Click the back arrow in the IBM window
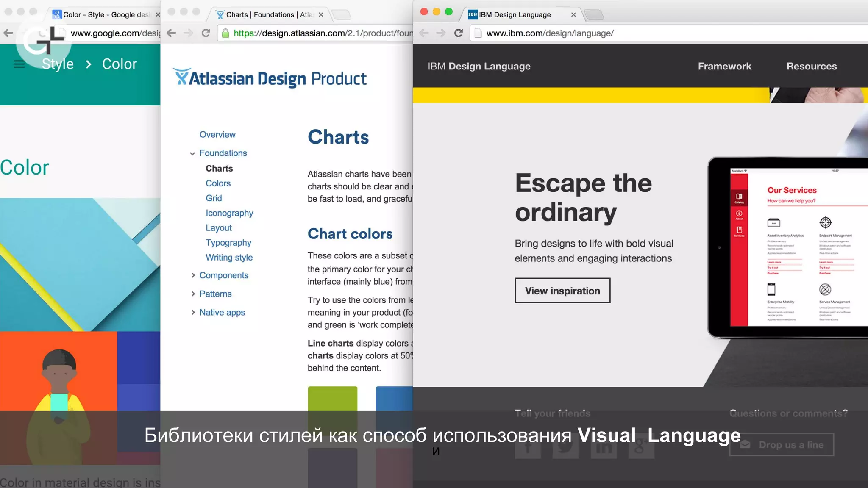Screen dimensions: 868x488 [x=424, y=33]
